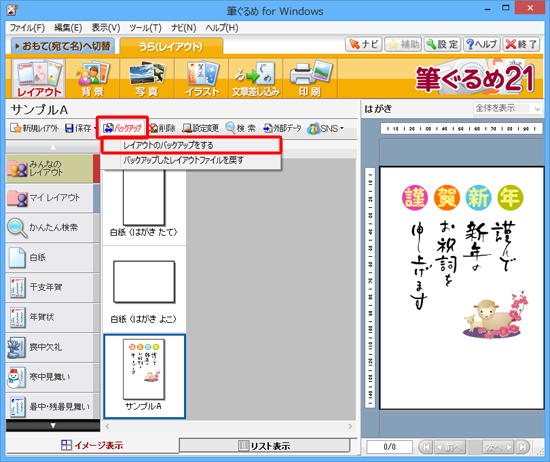Switch to リスト表示 view
This screenshot has width=550, height=462.
264,446
